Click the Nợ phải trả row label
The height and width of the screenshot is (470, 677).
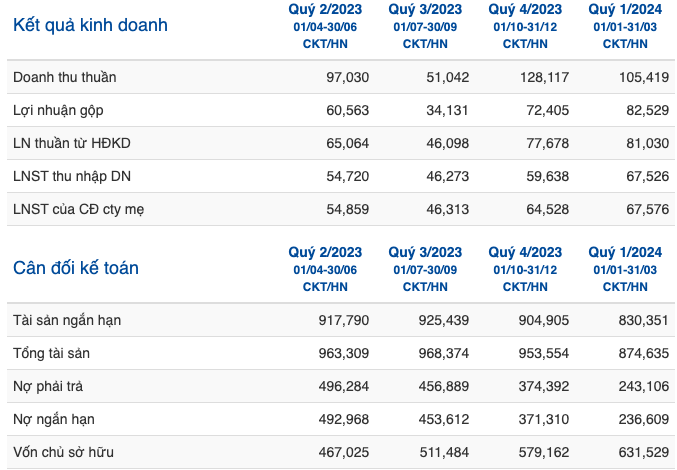(x=48, y=386)
